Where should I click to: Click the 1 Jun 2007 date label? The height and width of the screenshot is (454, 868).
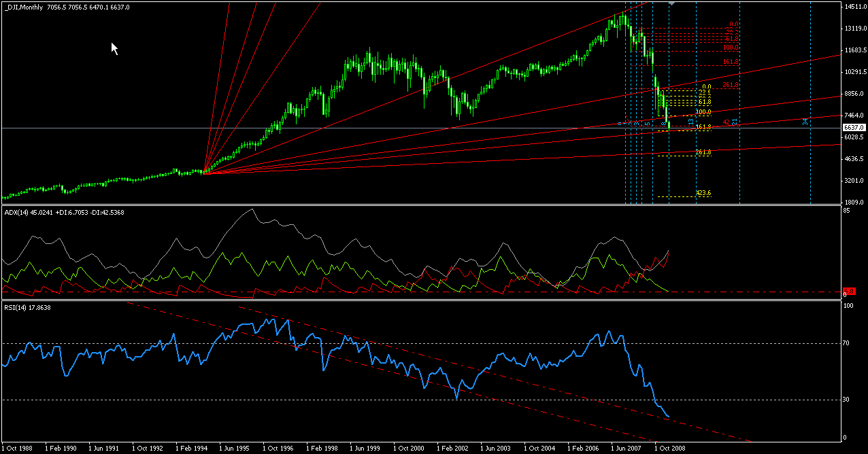click(x=627, y=449)
